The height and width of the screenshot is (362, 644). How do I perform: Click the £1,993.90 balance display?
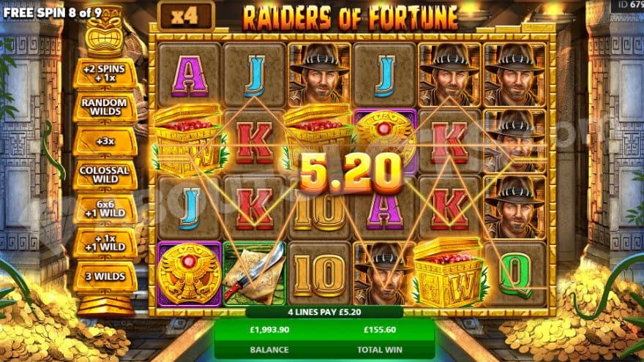(x=269, y=330)
